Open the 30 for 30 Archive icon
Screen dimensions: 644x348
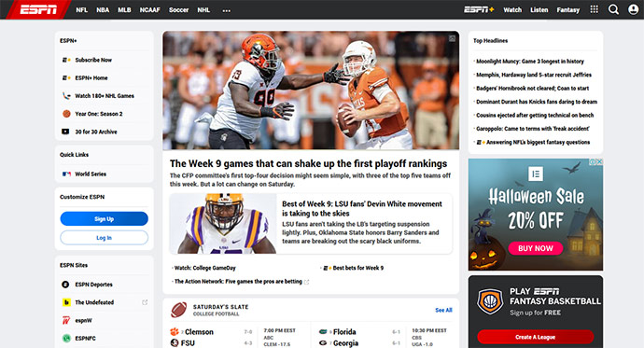pos(65,132)
